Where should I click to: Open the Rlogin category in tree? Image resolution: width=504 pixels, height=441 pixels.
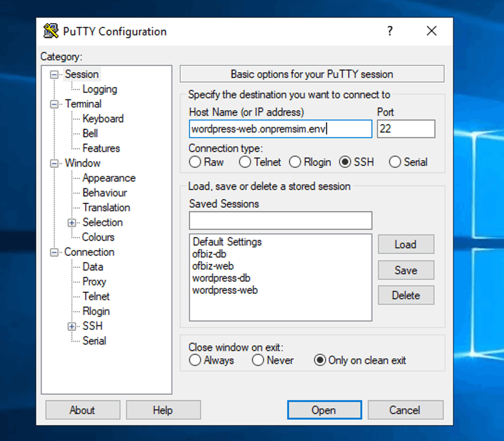tap(96, 311)
